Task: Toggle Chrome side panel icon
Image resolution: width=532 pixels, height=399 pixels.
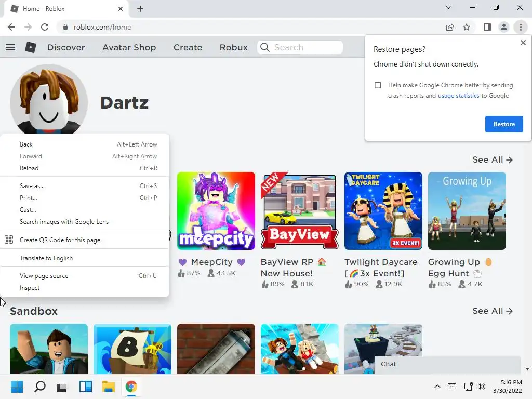Action: pos(487,27)
